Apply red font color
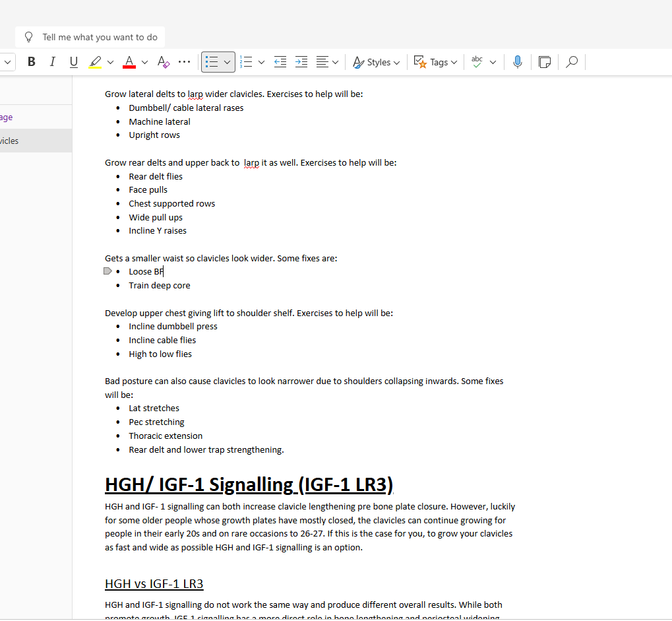Image resolution: width=672 pixels, height=621 pixels. [x=129, y=62]
